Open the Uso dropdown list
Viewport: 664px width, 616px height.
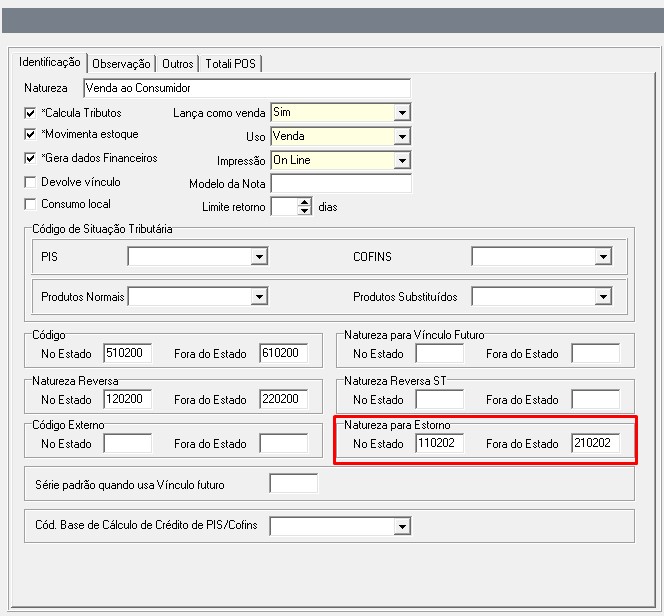pyautogui.click(x=402, y=137)
